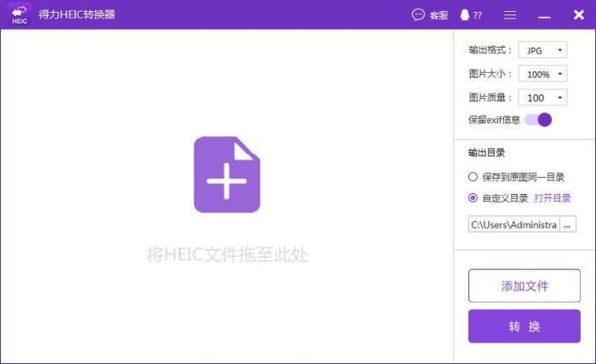Viewport: 596px width, 364px height.
Task: Click the 客服 label in title bar
Action: click(438, 15)
